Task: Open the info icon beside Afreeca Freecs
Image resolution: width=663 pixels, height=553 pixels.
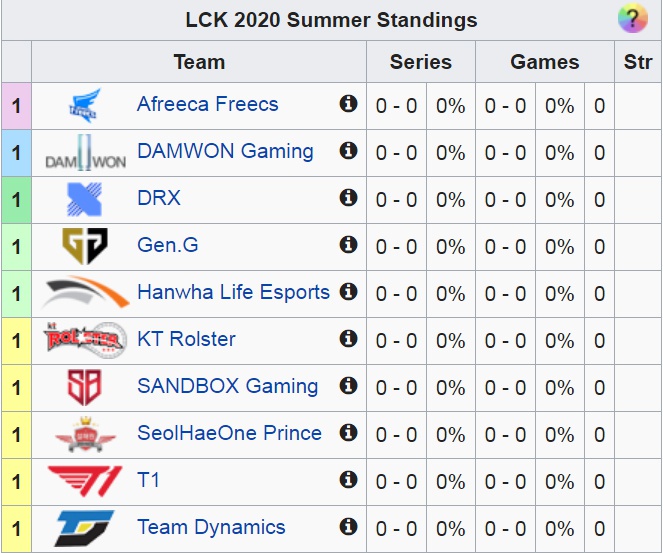Action: (348, 104)
